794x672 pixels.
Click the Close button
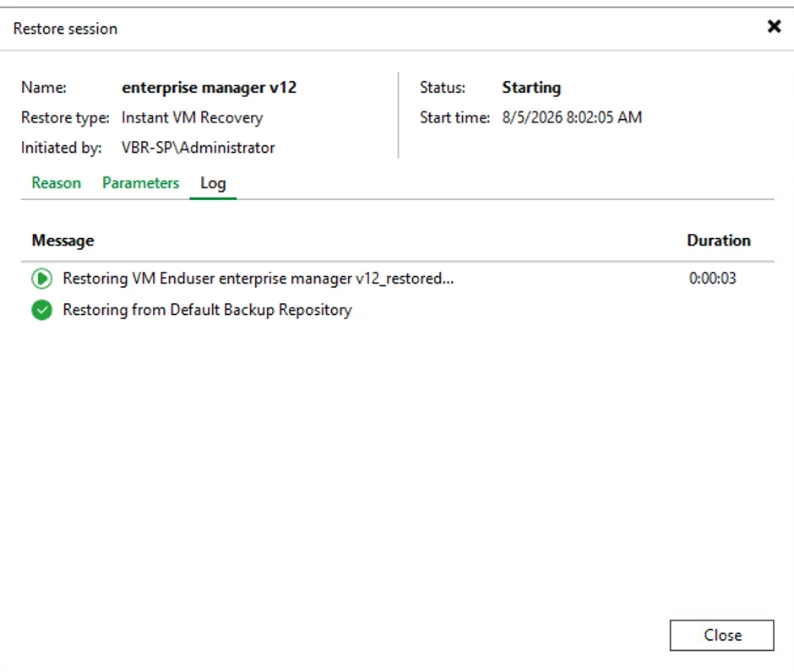(721, 635)
